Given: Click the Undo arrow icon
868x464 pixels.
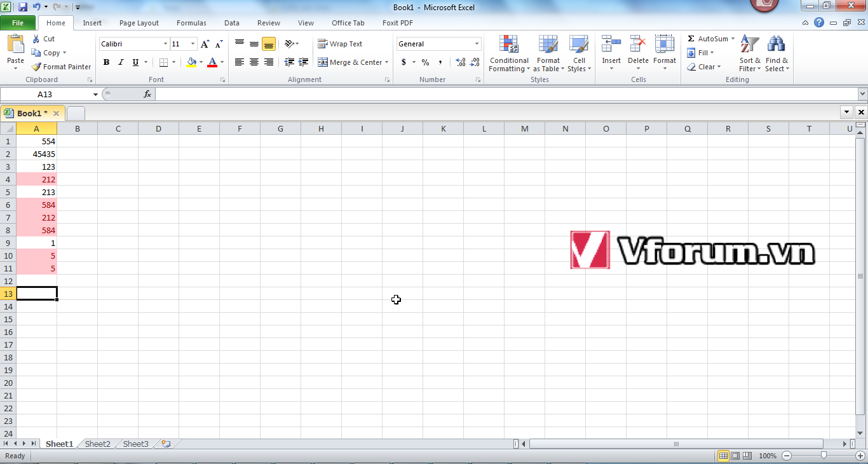Looking at the screenshot, I should click(37, 7).
